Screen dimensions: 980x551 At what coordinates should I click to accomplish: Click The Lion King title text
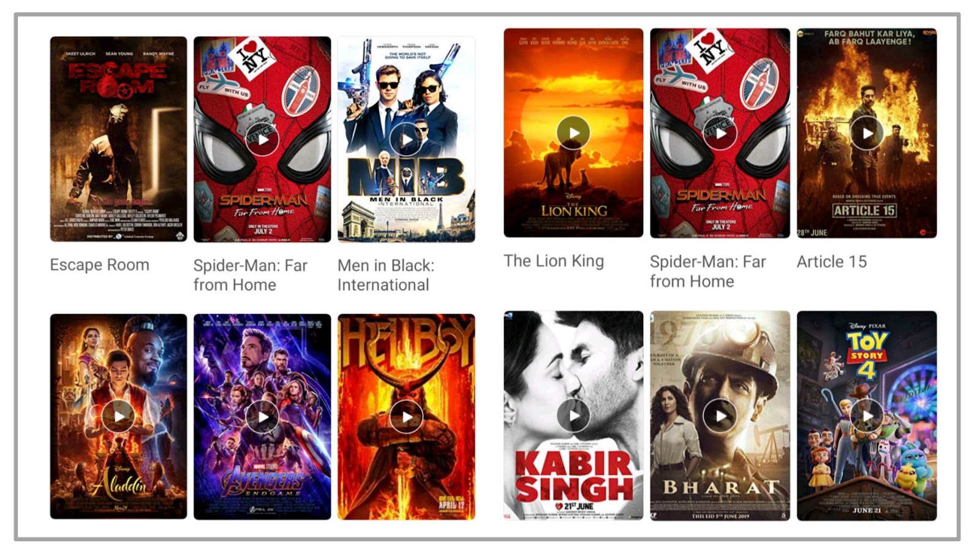pyautogui.click(x=554, y=261)
